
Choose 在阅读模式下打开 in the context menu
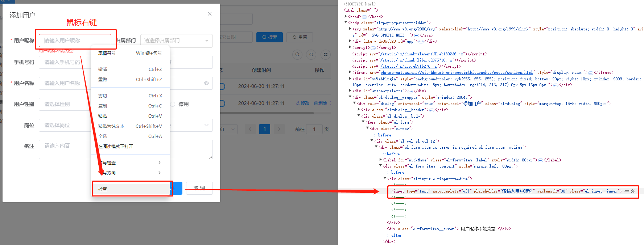point(130,146)
